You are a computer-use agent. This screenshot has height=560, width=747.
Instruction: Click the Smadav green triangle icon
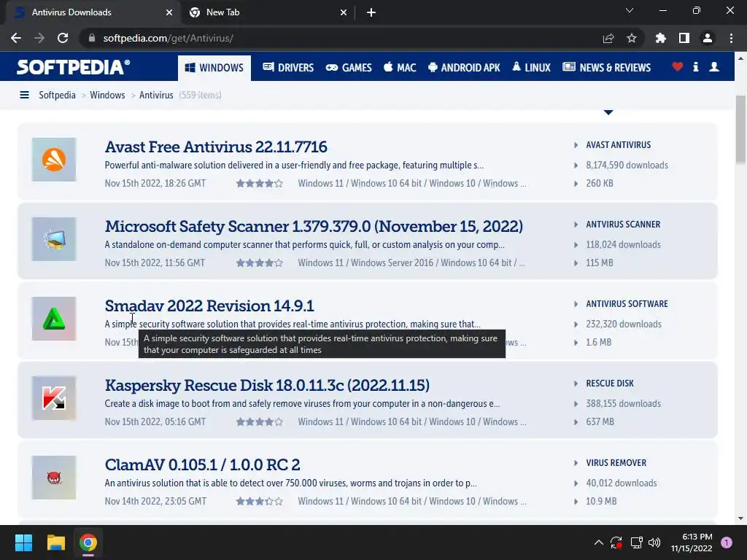point(54,319)
